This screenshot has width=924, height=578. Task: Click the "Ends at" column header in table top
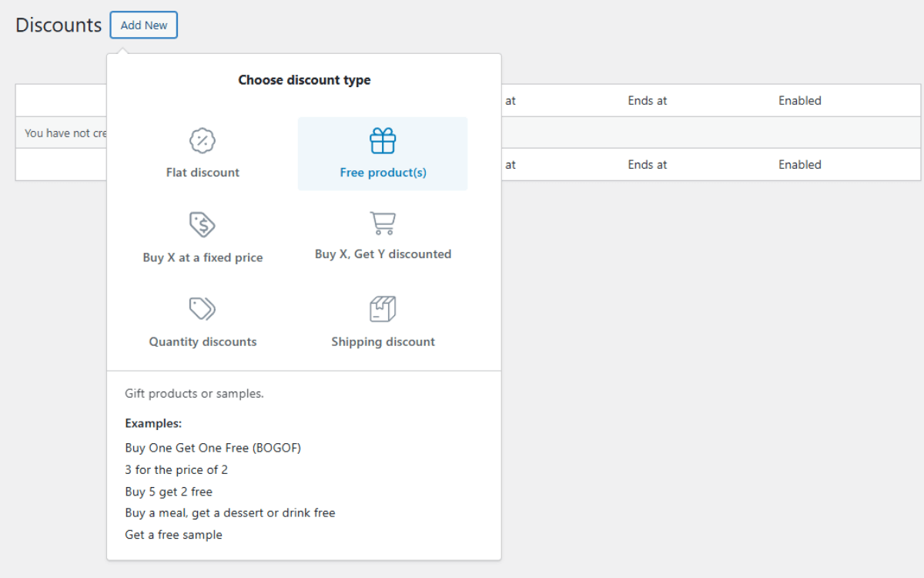647,101
